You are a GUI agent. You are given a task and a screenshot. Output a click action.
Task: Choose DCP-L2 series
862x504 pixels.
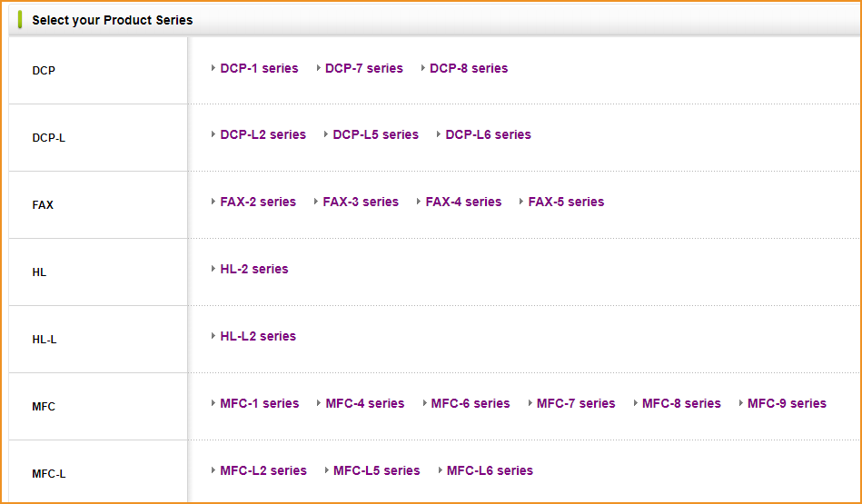[x=263, y=134]
